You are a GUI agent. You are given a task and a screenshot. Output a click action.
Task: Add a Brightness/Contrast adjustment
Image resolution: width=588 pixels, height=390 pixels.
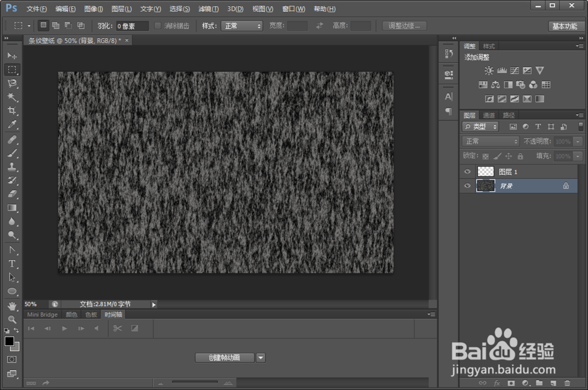click(x=489, y=71)
